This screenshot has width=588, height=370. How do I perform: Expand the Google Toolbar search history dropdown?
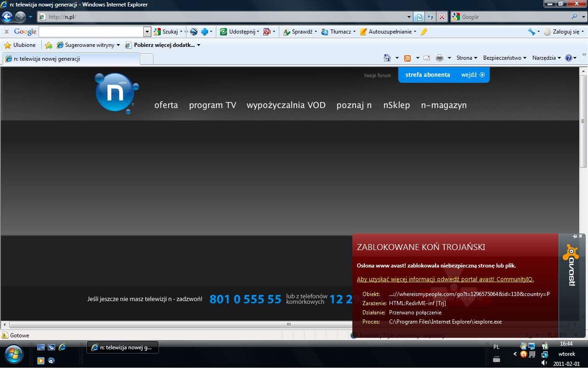[x=147, y=32]
